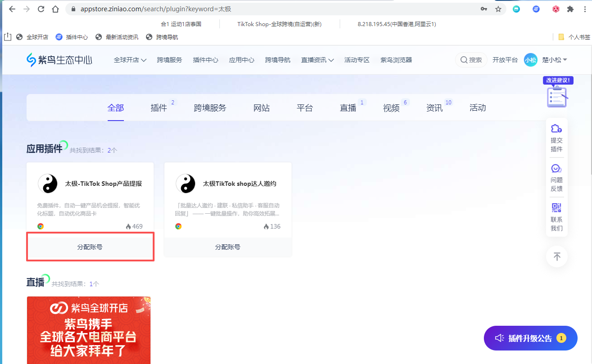Image resolution: width=592 pixels, height=364 pixels.
Task: Expand the 全球开店 navigation dropdown
Action: (x=130, y=60)
